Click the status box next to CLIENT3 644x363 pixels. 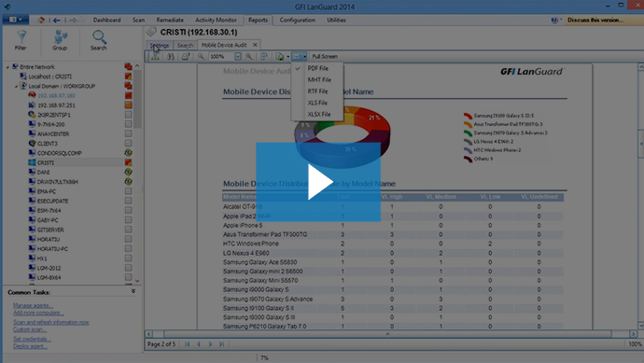pyautogui.click(x=129, y=144)
